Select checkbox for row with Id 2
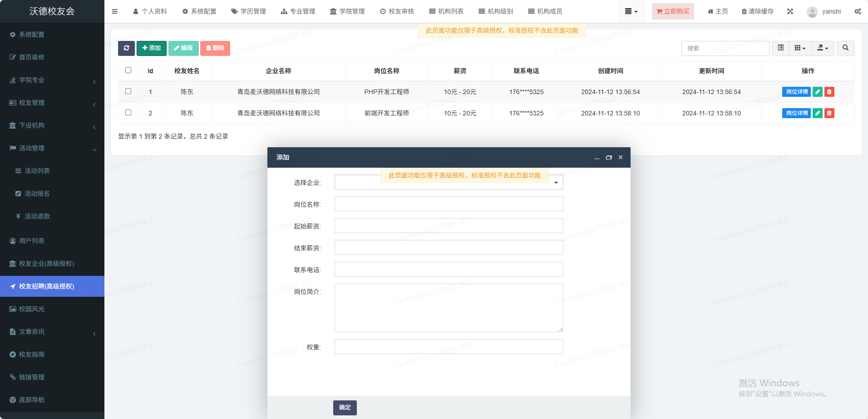 128,113
